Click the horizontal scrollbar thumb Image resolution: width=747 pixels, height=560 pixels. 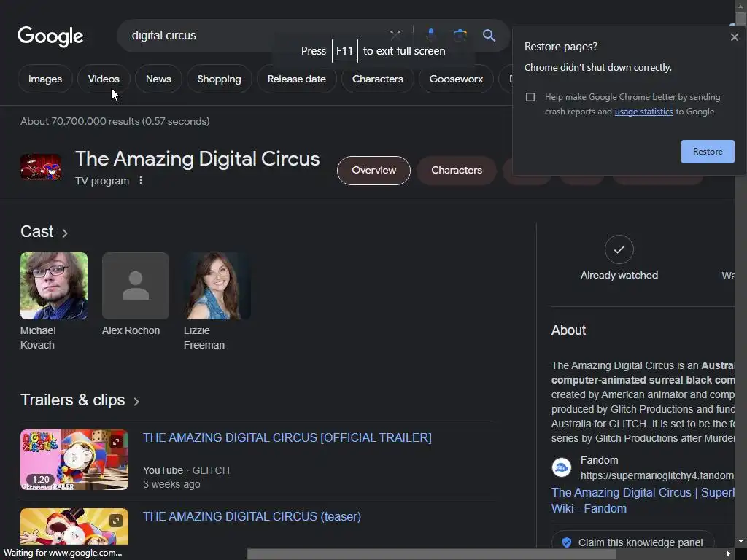(432, 554)
